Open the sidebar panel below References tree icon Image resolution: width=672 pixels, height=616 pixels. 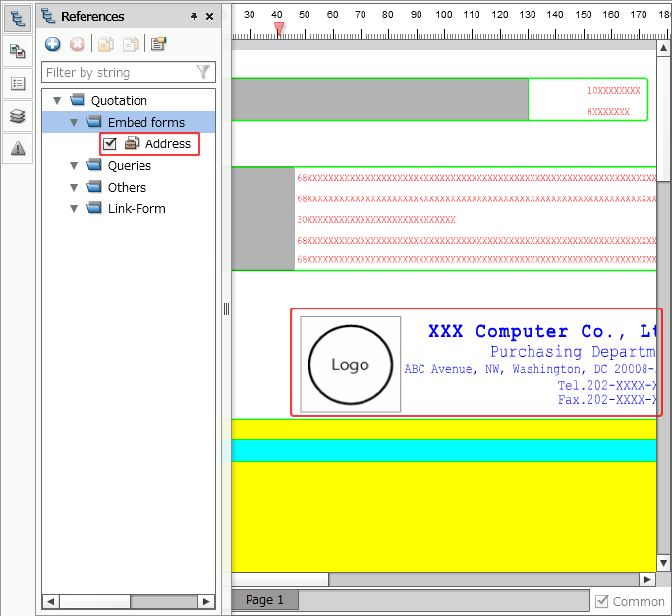point(18,51)
